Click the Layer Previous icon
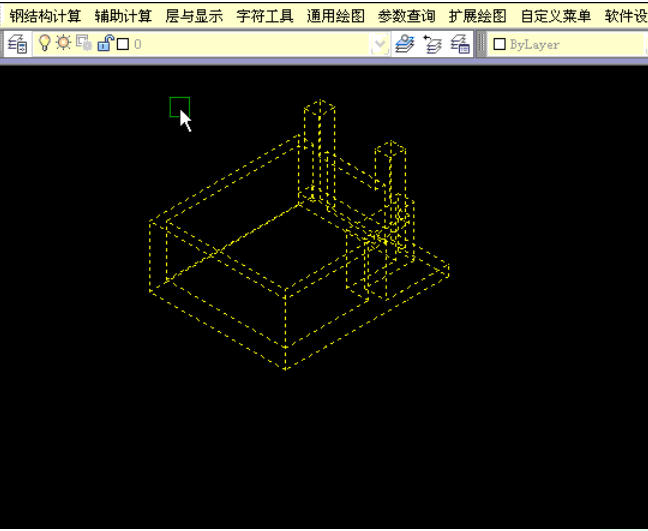 tap(432, 44)
